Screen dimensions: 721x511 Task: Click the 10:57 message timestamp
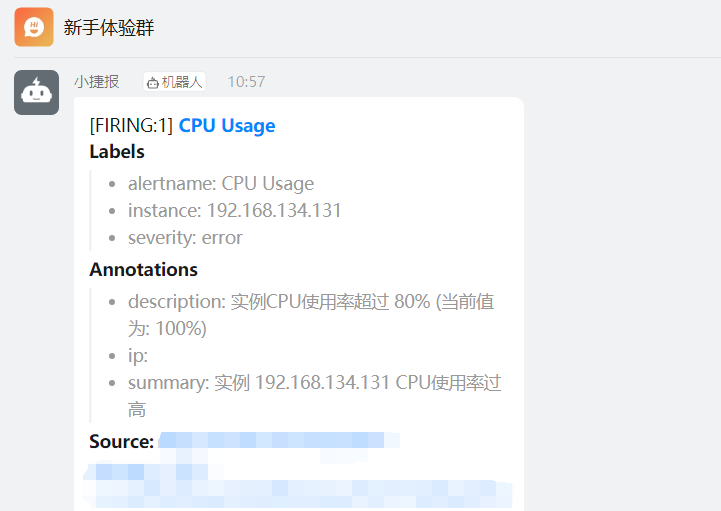point(246,82)
